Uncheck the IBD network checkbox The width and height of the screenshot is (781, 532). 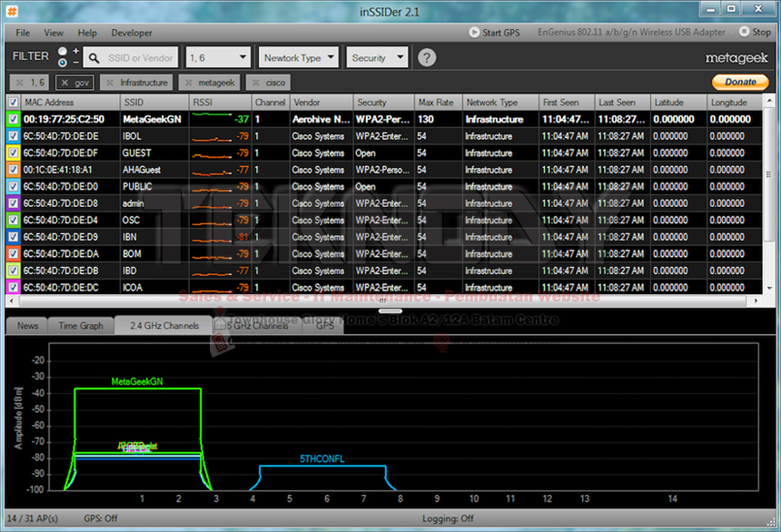pyautogui.click(x=13, y=271)
